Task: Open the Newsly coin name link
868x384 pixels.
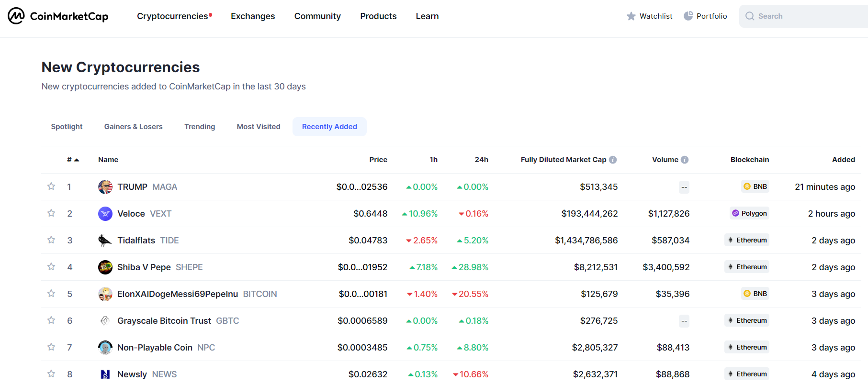Action: click(x=132, y=374)
